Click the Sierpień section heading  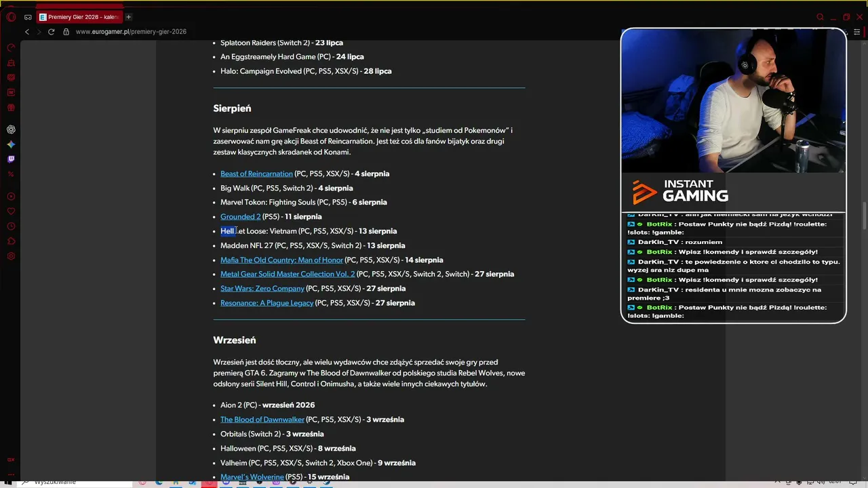pos(232,108)
